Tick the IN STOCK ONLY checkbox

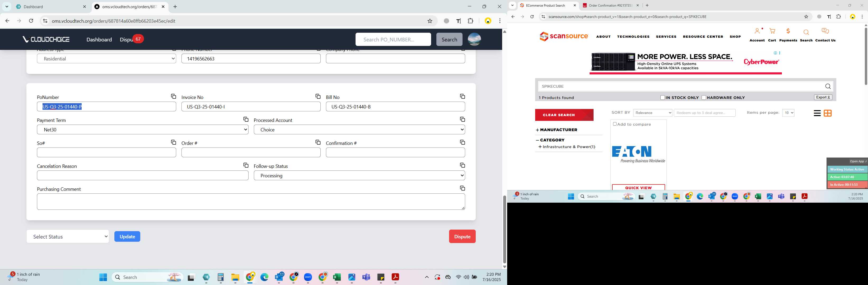pyautogui.click(x=662, y=98)
